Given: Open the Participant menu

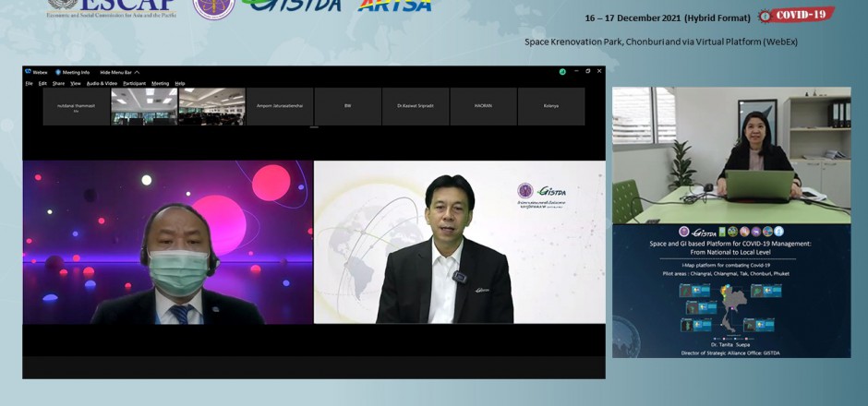Looking at the screenshot, I should point(134,83).
